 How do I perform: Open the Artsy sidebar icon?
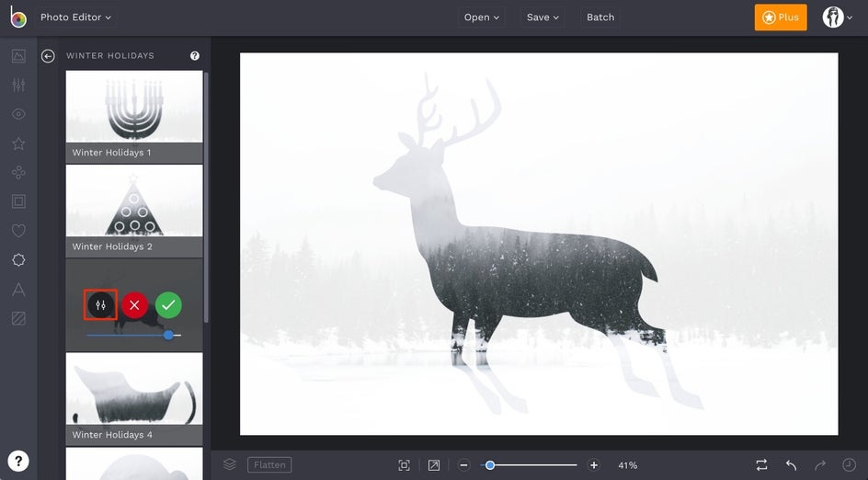(18, 173)
